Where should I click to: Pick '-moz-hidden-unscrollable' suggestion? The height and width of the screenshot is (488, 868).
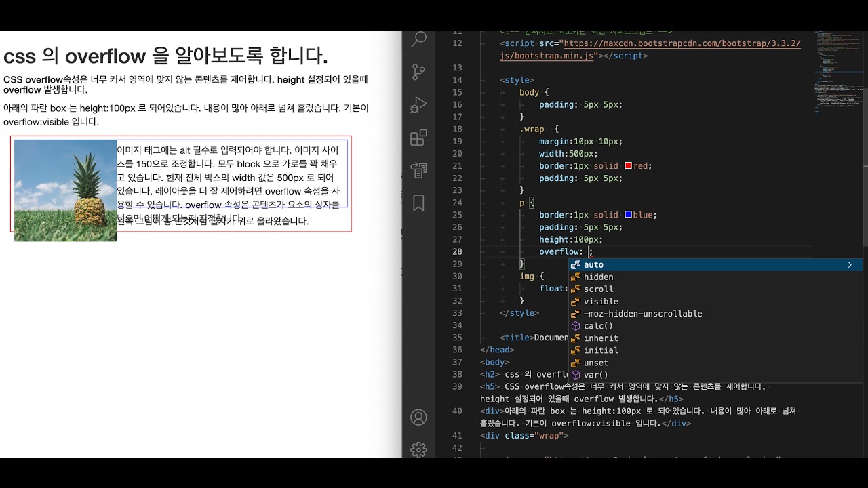click(x=715, y=313)
